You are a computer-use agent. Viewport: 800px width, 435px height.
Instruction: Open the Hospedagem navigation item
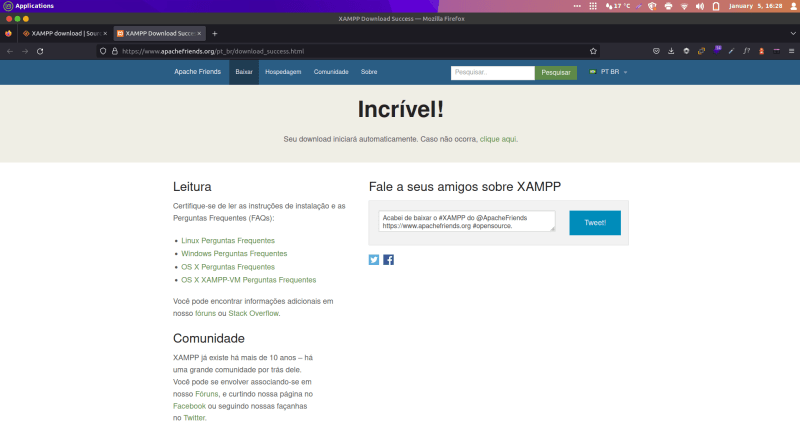(283, 72)
